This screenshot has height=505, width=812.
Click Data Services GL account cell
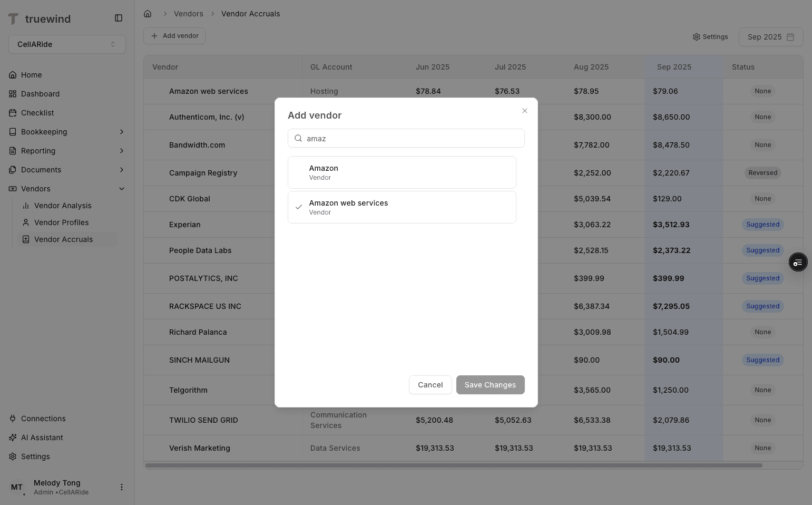[x=335, y=448]
